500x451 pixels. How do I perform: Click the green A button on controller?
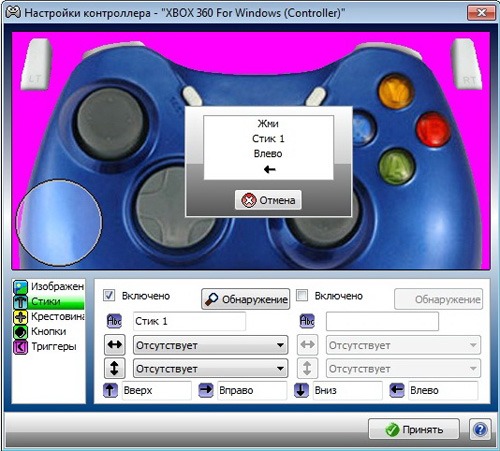(x=397, y=167)
